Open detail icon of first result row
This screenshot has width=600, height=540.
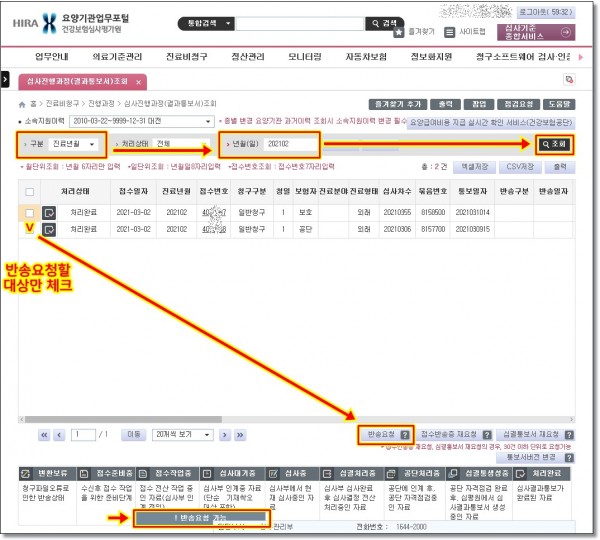click(x=48, y=212)
